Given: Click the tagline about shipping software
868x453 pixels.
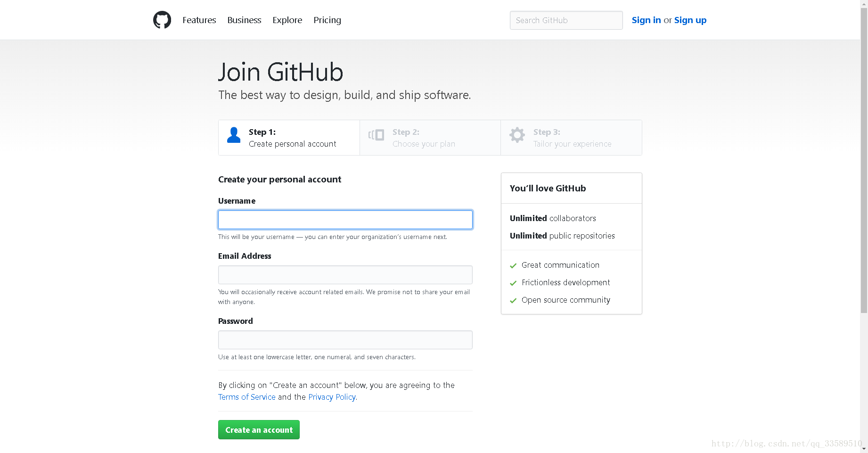Looking at the screenshot, I should coord(344,95).
